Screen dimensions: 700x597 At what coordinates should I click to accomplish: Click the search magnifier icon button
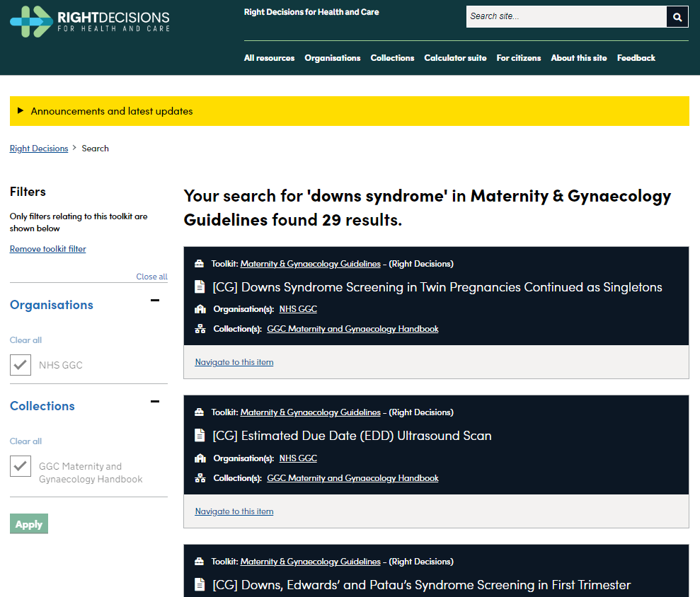(x=677, y=17)
